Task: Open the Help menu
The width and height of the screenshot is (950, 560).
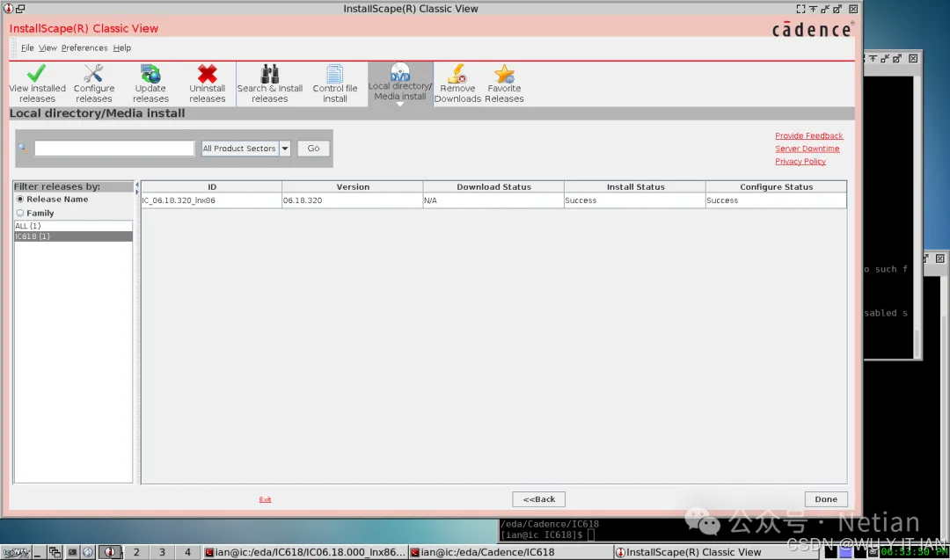Action: click(121, 47)
